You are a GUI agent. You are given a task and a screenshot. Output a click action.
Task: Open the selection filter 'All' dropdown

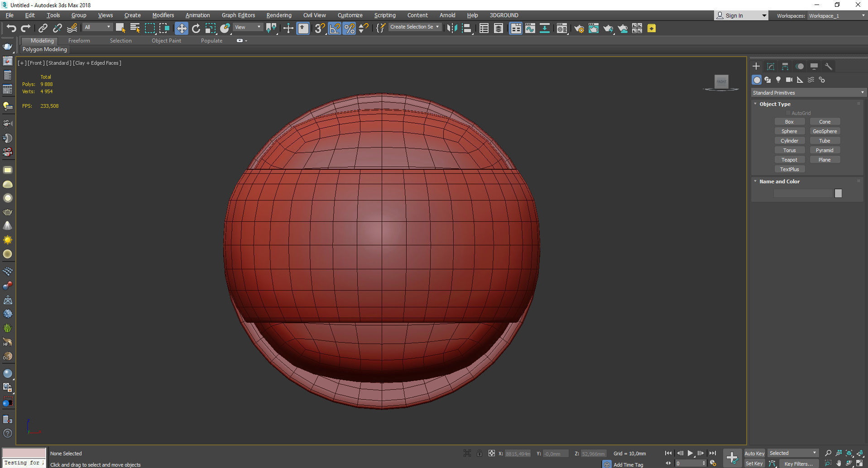tap(97, 27)
